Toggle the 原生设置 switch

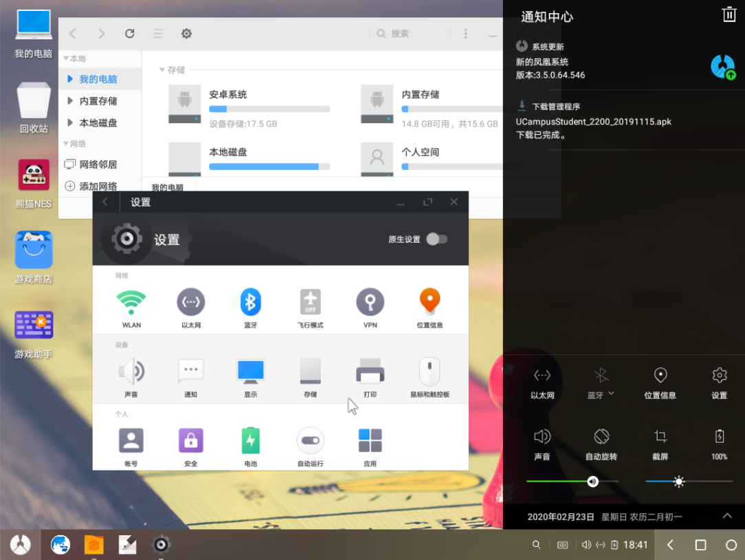pyautogui.click(x=437, y=239)
